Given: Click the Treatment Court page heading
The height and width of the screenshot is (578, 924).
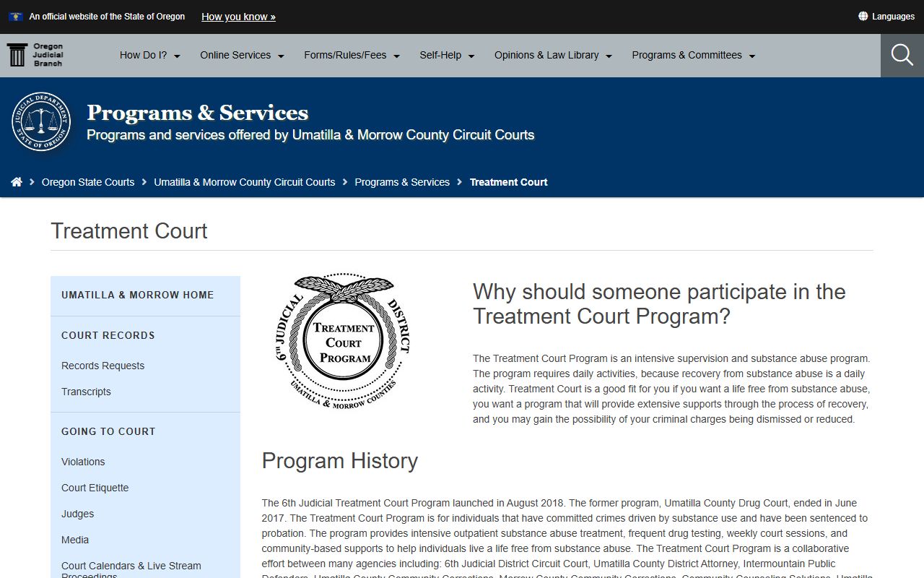Looking at the screenshot, I should (129, 231).
